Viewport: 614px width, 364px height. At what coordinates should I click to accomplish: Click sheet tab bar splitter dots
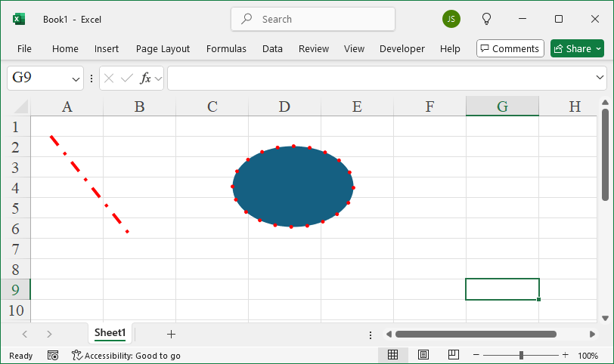[x=371, y=335]
